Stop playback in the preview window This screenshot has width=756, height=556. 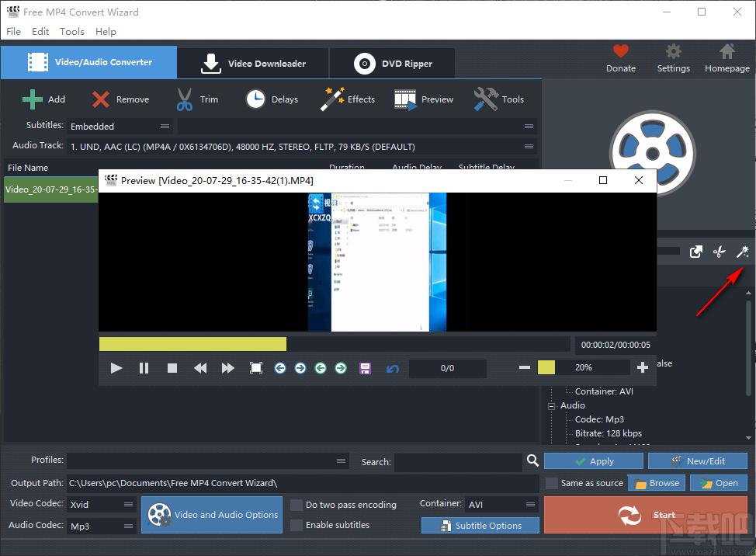tap(172, 368)
